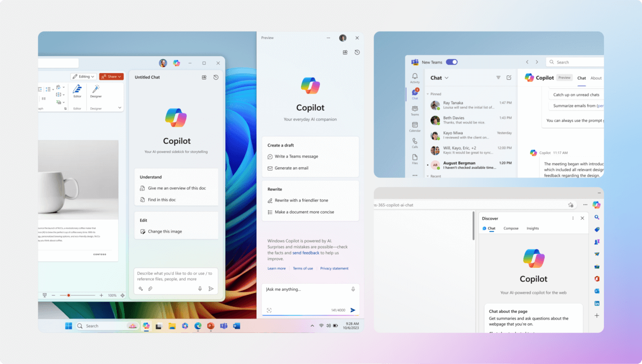Screen dimensions: 642x364
Task: Open the 'send feedback' link
Action: 306,253
